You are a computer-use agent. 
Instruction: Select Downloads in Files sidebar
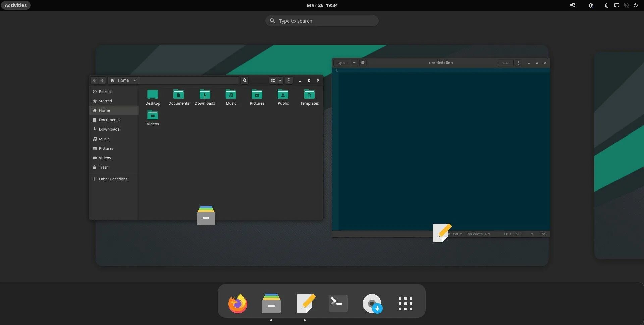tap(114, 129)
